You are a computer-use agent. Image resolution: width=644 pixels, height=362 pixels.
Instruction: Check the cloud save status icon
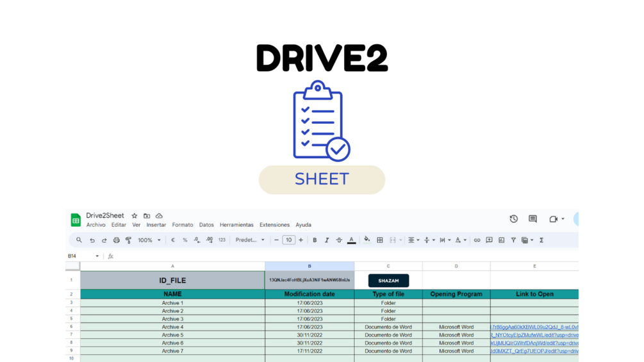coord(159,216)
